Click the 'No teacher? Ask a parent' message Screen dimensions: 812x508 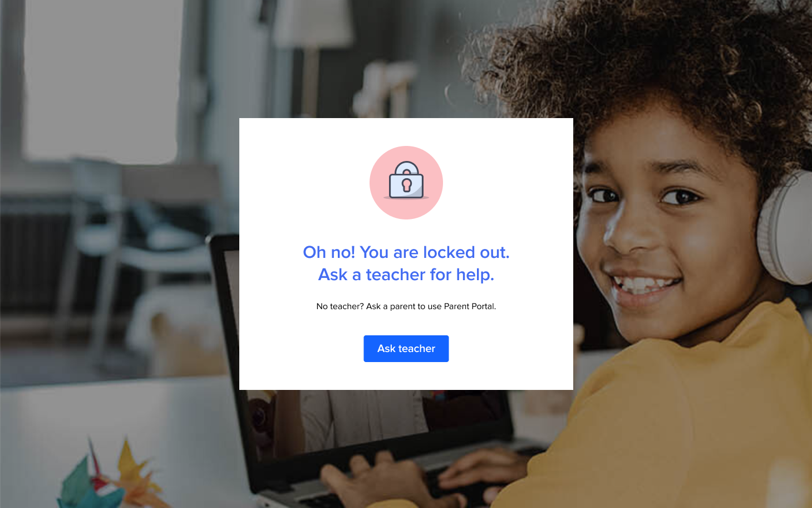tap(406, 306)
